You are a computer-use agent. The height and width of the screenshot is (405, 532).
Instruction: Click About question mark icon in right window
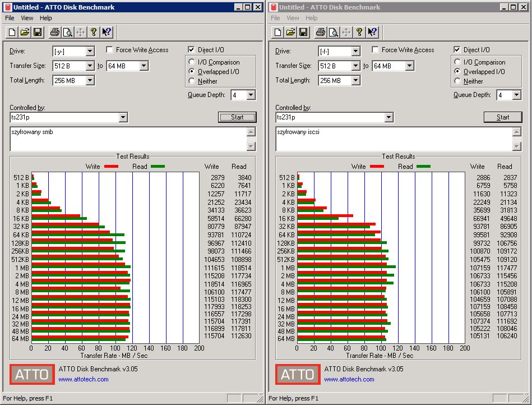(359, 32)
